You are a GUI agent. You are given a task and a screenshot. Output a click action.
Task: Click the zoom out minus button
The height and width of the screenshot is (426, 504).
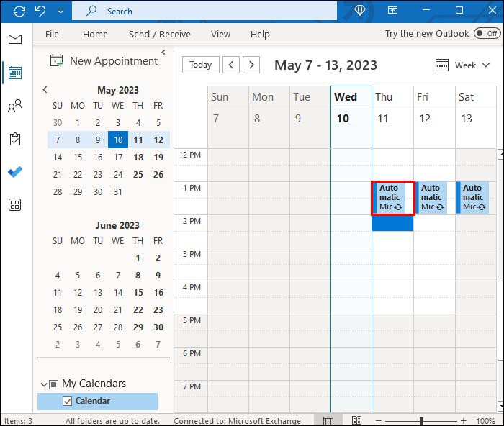[379, 420]
